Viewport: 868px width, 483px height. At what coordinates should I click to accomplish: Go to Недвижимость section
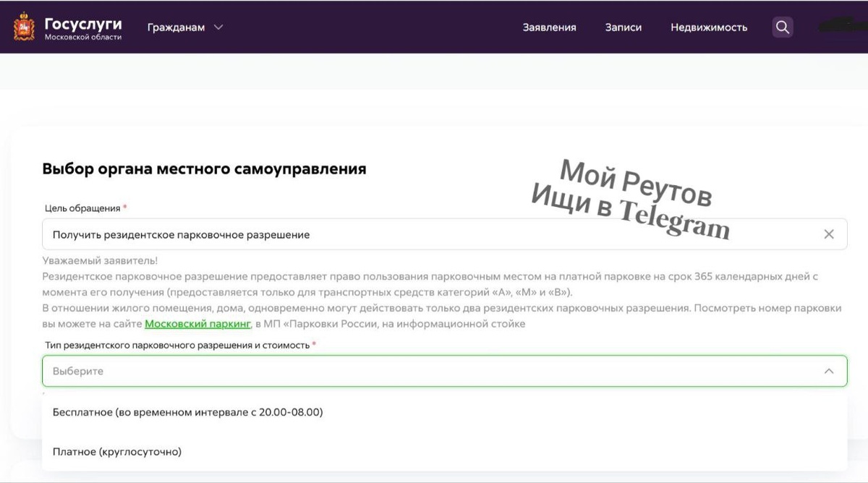tap(709, 27)
